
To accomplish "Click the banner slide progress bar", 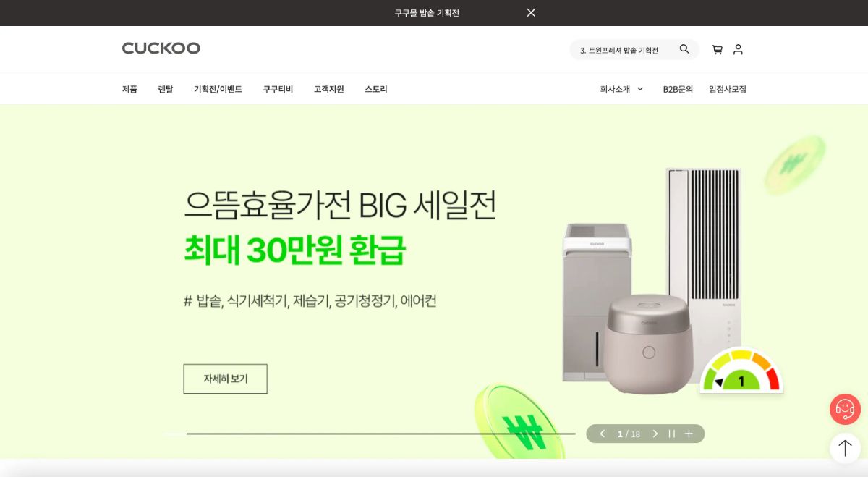I will pyautogui.click(x=370, y=434).
